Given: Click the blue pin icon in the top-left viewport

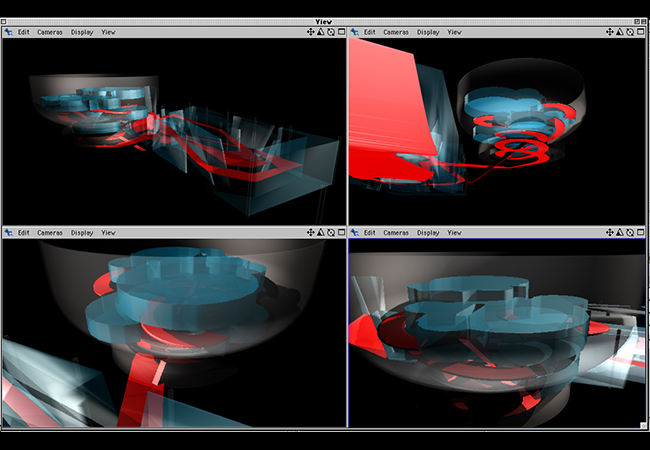Looking at the screenshot, I should (x=9, y=32).
